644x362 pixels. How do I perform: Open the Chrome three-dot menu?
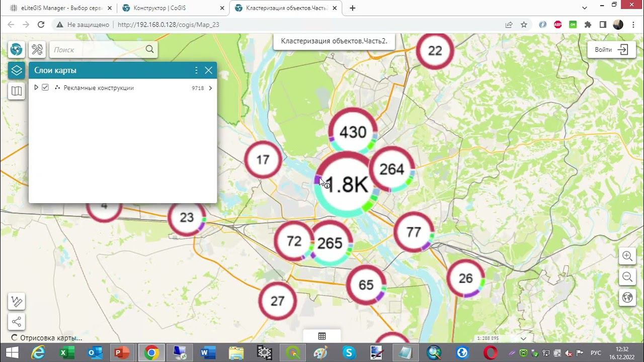[633, 24]
